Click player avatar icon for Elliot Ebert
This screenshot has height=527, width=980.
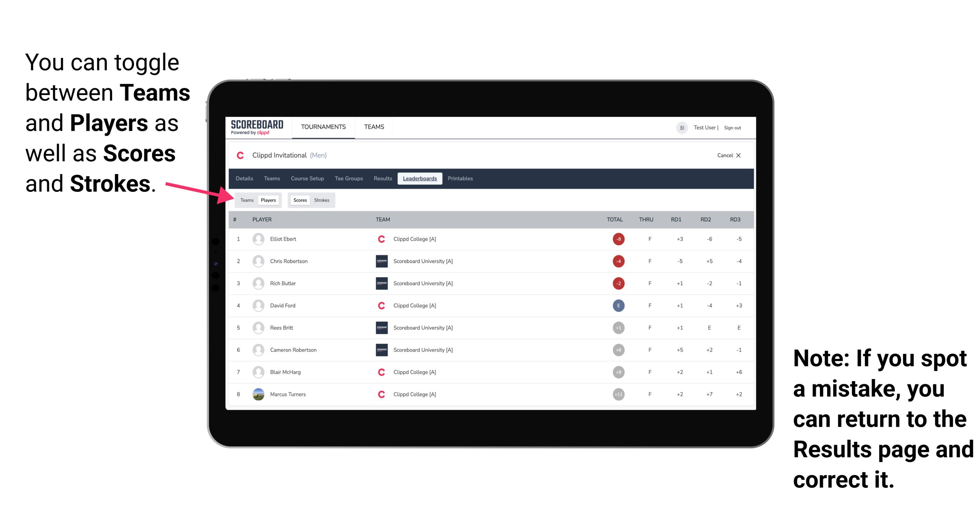pos(258,239)
